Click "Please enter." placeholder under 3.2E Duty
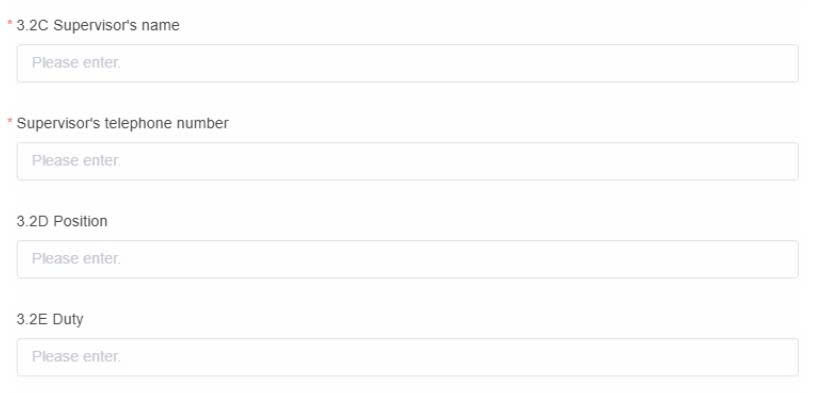The width and height of the screenshot is (813, 393). [x=76, y=357]
